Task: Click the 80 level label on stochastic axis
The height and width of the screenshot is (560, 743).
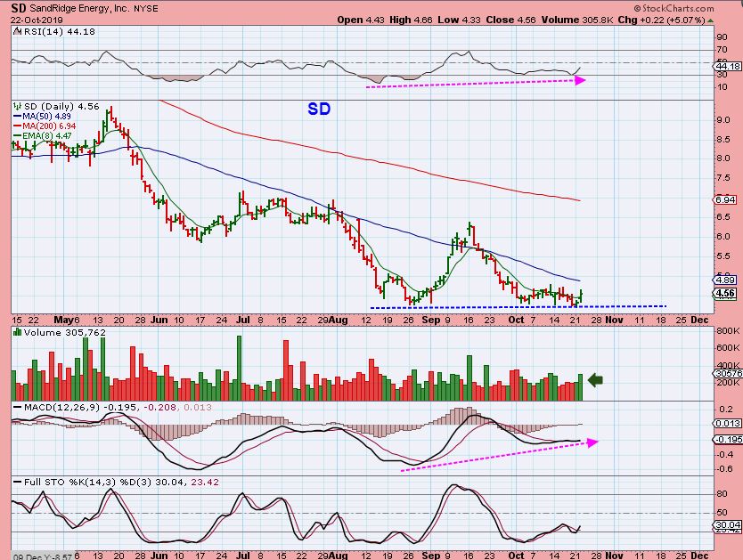Action: 722,494
